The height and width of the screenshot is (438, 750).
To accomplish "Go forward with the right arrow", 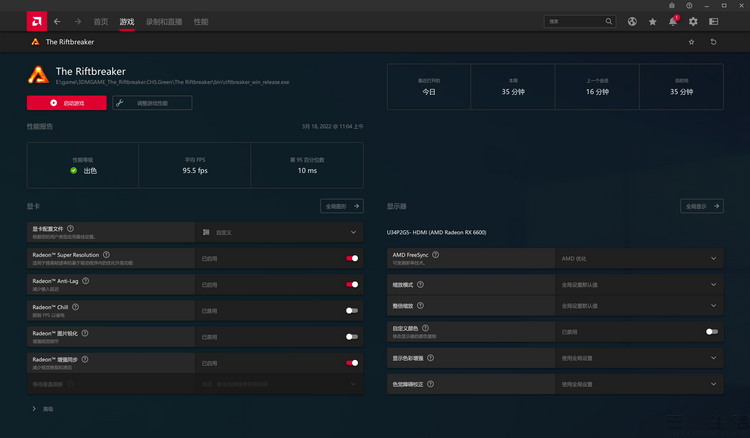I will (77, 22).
